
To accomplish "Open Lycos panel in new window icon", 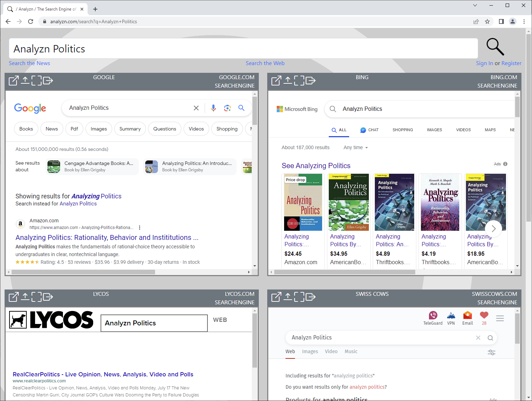I will point(13,297).
